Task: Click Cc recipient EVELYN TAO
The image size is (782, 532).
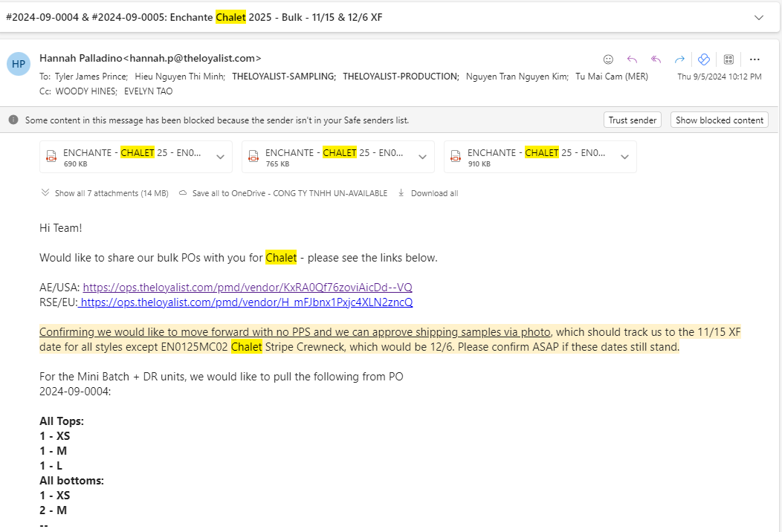Action: pos(148,91)
